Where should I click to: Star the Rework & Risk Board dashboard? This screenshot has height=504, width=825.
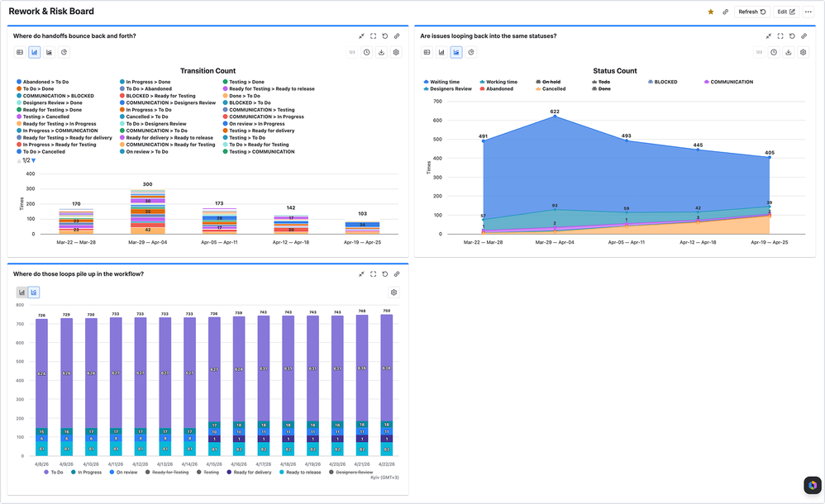pos(711,12)
